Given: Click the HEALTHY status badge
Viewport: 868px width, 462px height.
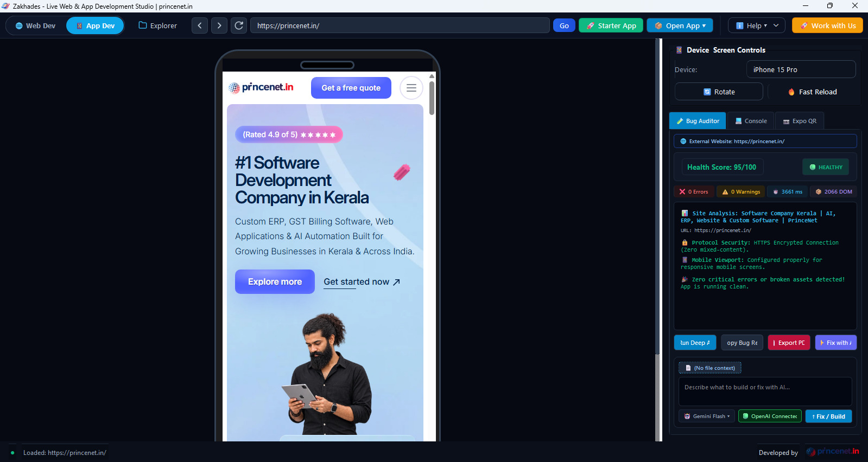Looking at the screenshot, I should 826,167.
